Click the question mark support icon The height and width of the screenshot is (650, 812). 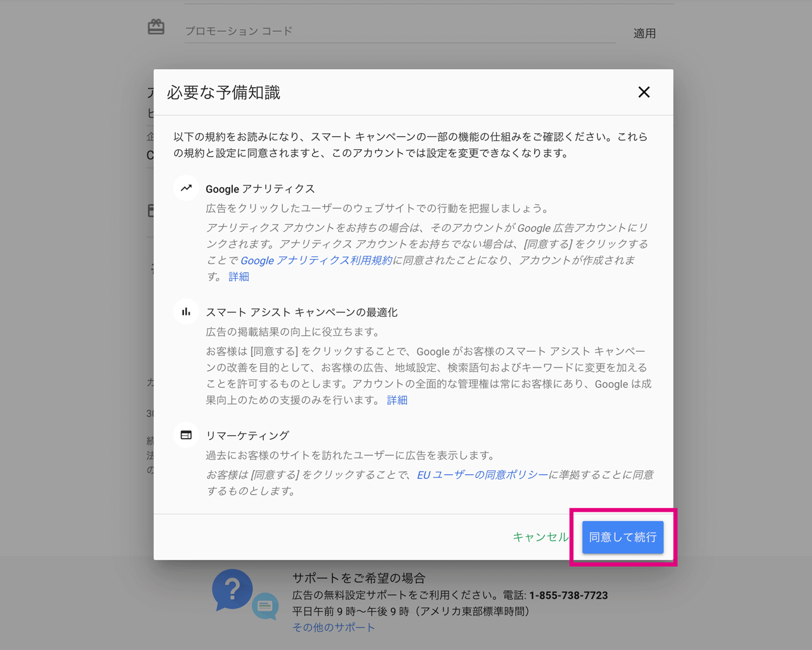(x=232, y=590)
